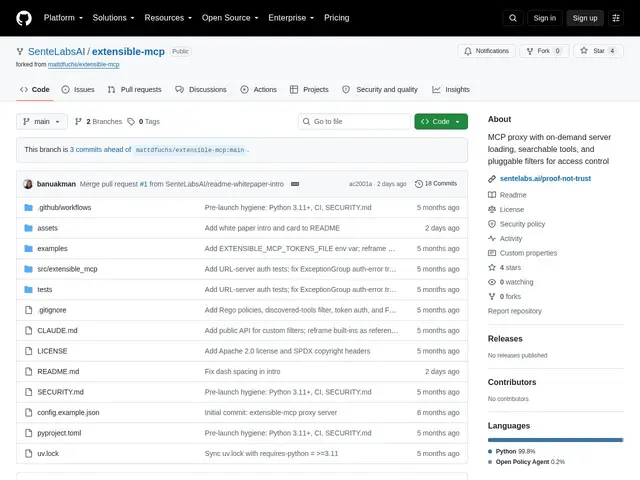Open the Readme link in About
Screen dimensions: 640x480
coord(513,195)
